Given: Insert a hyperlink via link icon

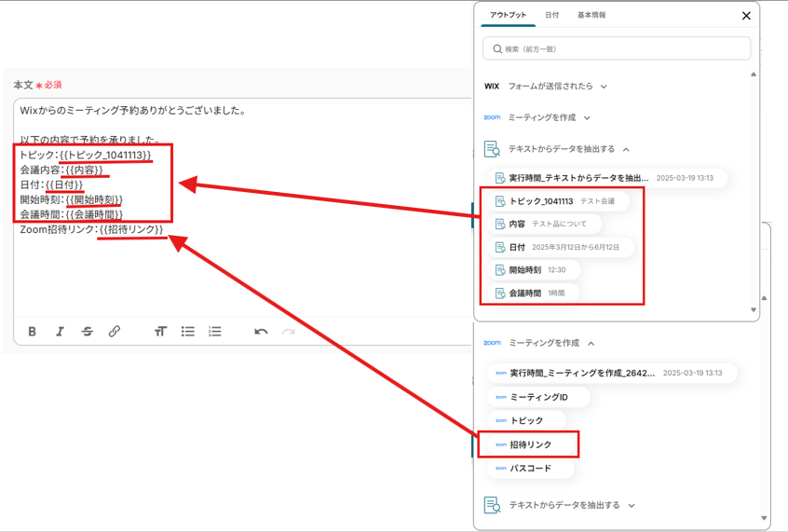Looking at the screenshot, I should pos(114,332).
